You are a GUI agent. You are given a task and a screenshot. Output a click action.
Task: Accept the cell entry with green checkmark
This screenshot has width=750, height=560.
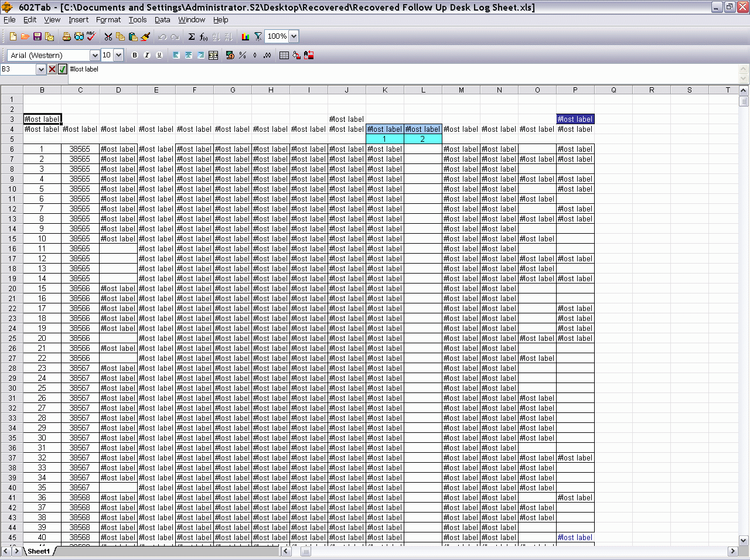click(63, 69)
